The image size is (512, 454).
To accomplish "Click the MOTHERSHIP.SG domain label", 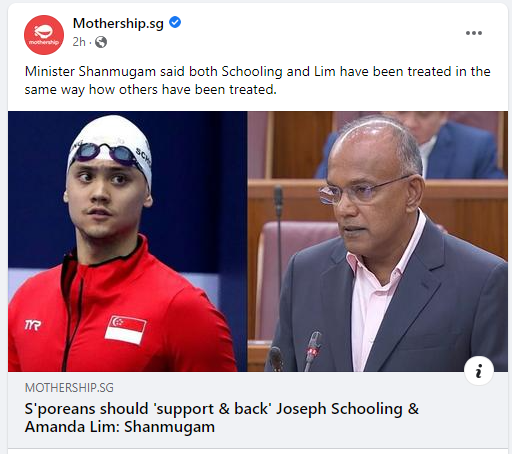I will click(69, 388).
